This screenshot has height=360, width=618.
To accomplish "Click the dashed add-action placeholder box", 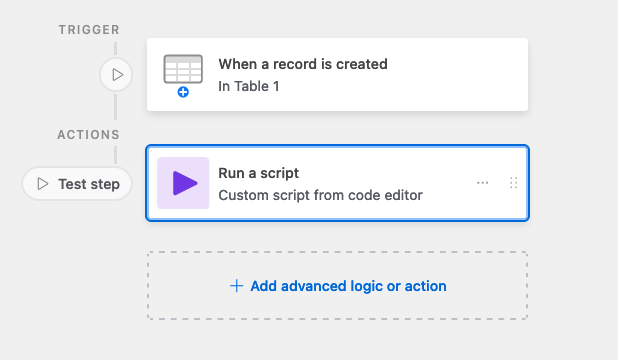I will pyautogui.click(x=337, y=285).
